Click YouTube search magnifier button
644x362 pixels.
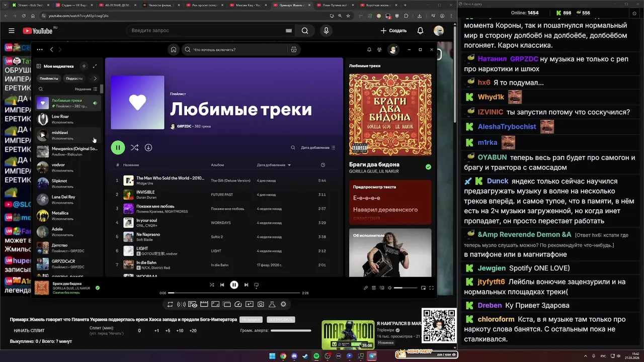click(x=305, y=31)
